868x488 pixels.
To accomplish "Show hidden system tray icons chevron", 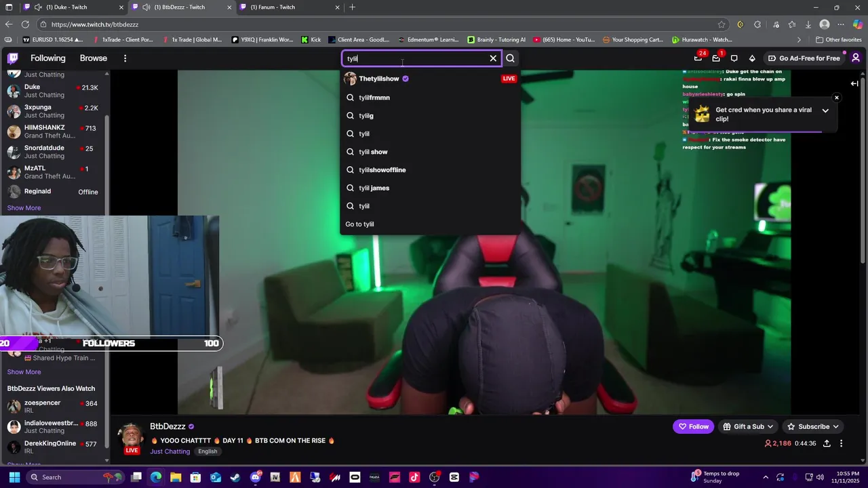I will [x=766, y=477].
